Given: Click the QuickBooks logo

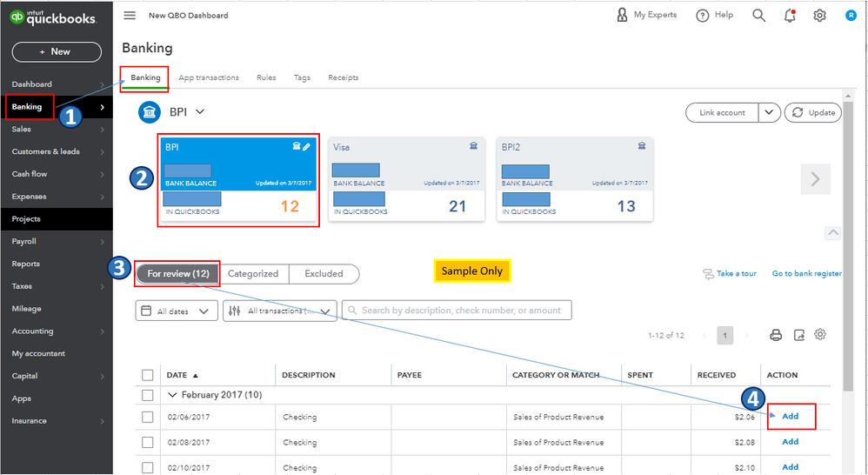Looking at the screenshot, I should click(x=53, y=17).
